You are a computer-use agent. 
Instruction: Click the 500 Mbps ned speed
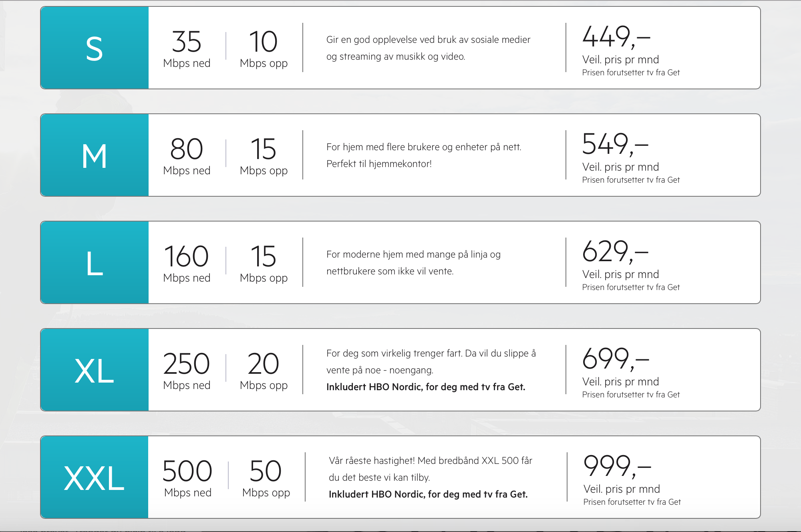tap(187, 478)
